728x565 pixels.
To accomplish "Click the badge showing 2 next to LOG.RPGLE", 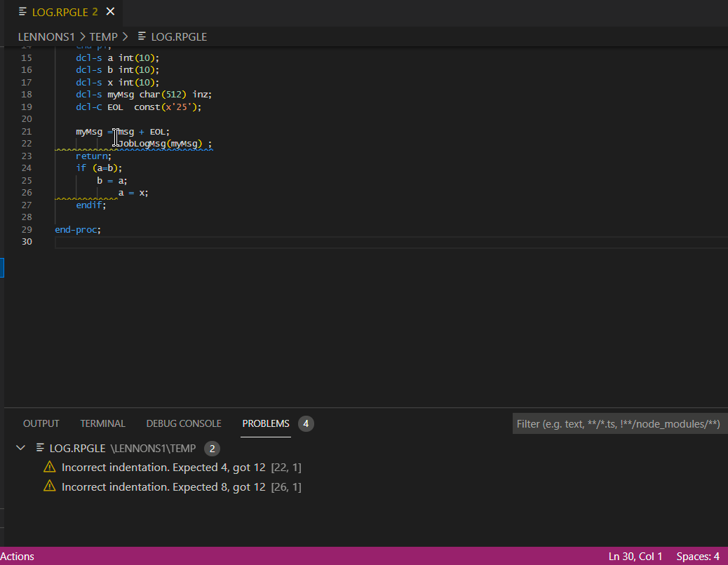I will pyautogui.click(x=212, y=449).
